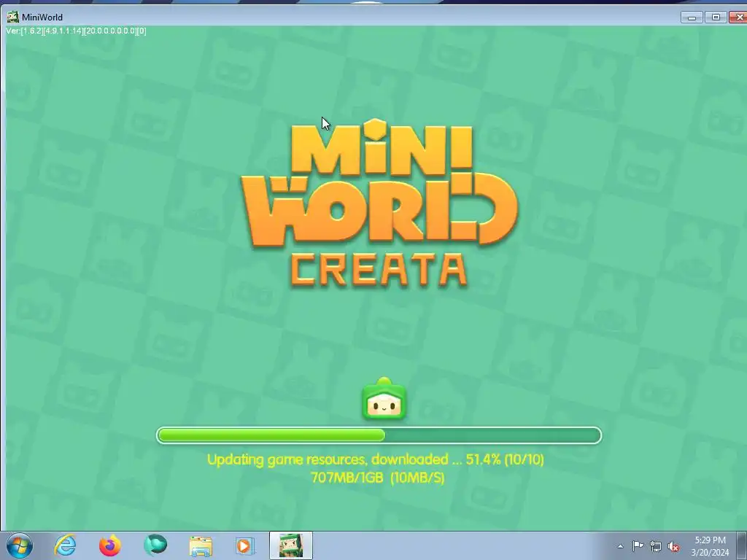Viewport: 747px width, 560px height.
Task: Open the network status tray icon
Action: pos(656,546)
